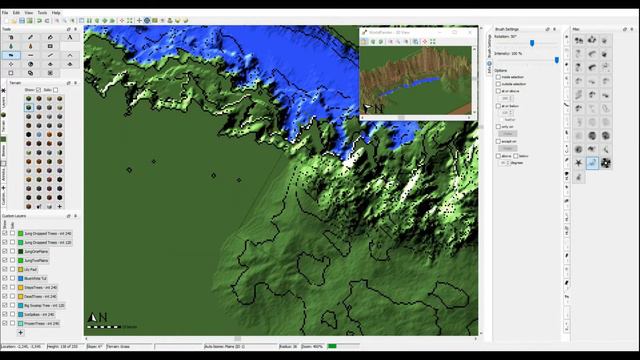Toggle show checkbox for Lily Pad layer
The width and height of the screenshot is (640, 360).
coord(5,269)
